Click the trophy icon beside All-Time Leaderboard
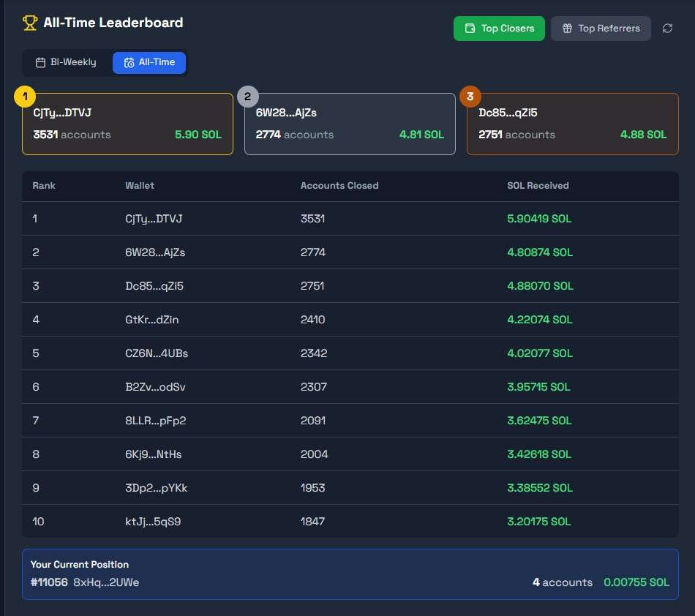Screen dimensions: 695x616 pyautogui.click(x=30, y=23)
